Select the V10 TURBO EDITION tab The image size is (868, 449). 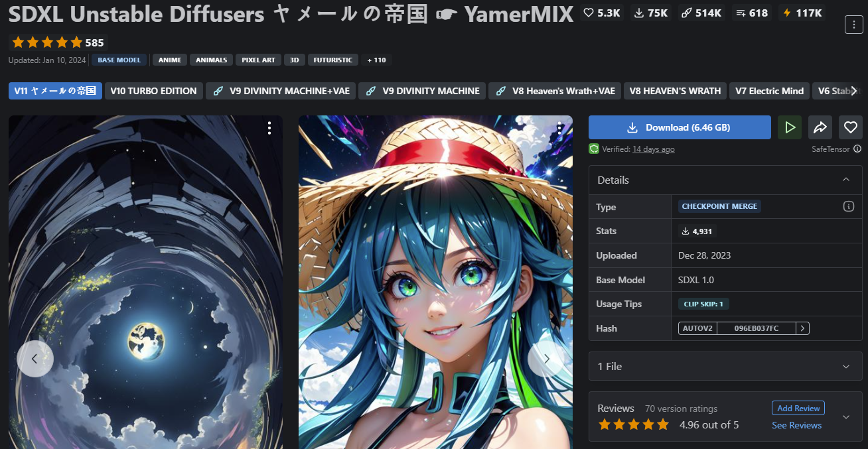click(153, 91)
